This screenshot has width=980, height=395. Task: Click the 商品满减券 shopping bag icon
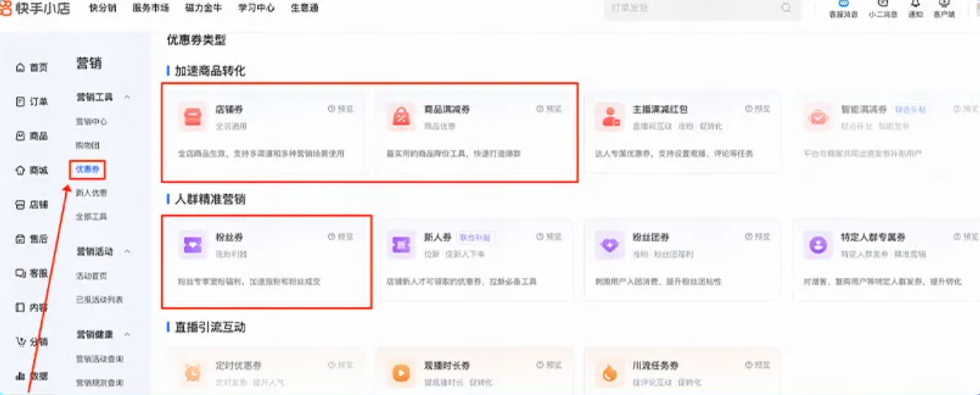(401, 117)
